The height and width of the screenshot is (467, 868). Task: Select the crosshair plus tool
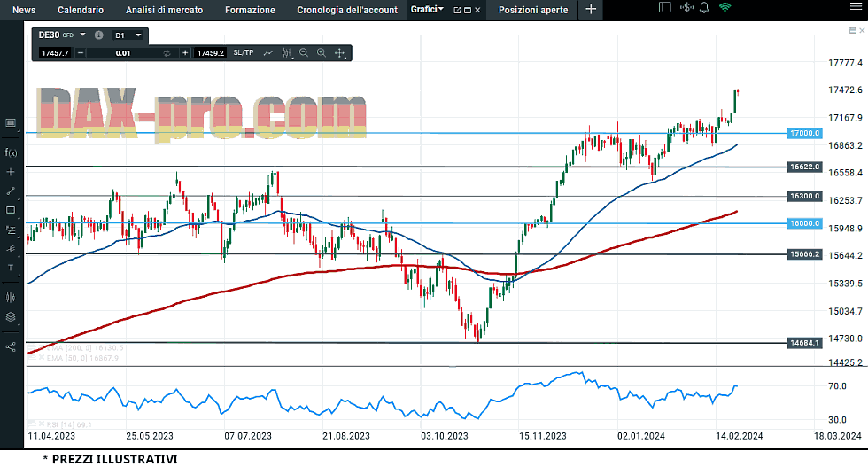pos(11,172)
